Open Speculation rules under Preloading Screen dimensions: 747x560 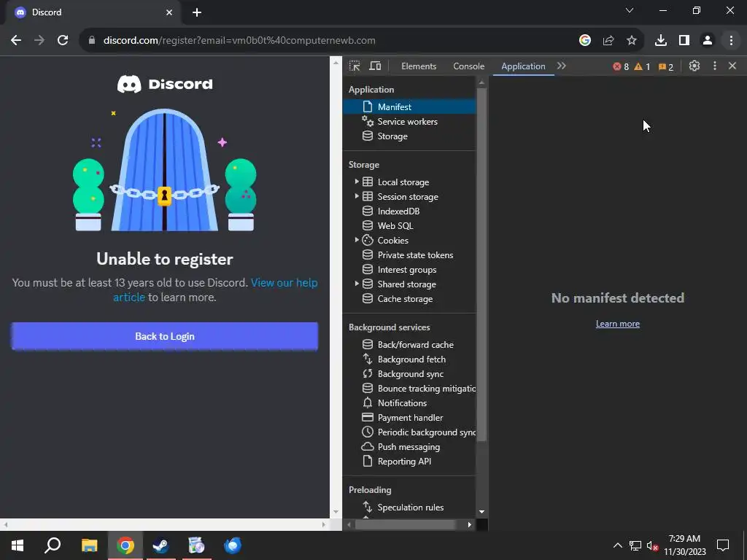tap(410, 507)
